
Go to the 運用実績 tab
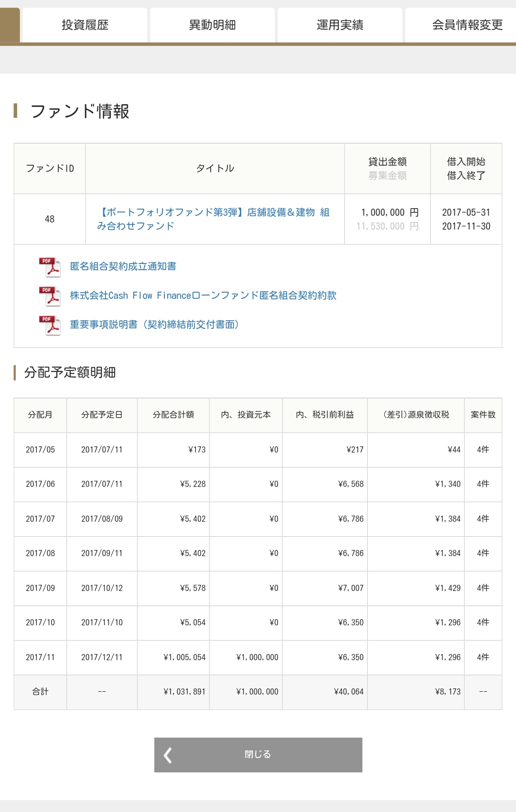340,25
